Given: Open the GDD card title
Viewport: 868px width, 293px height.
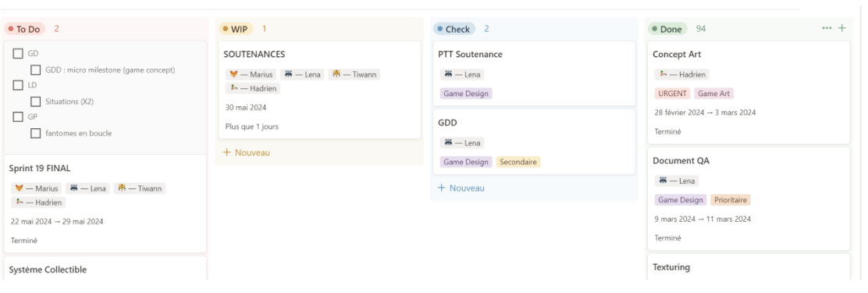Looking at the screenshot, I should [447, 123].
